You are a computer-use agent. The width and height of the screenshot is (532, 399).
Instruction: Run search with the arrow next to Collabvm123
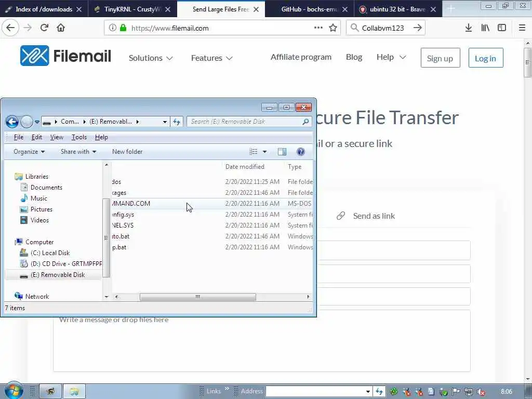418,28
